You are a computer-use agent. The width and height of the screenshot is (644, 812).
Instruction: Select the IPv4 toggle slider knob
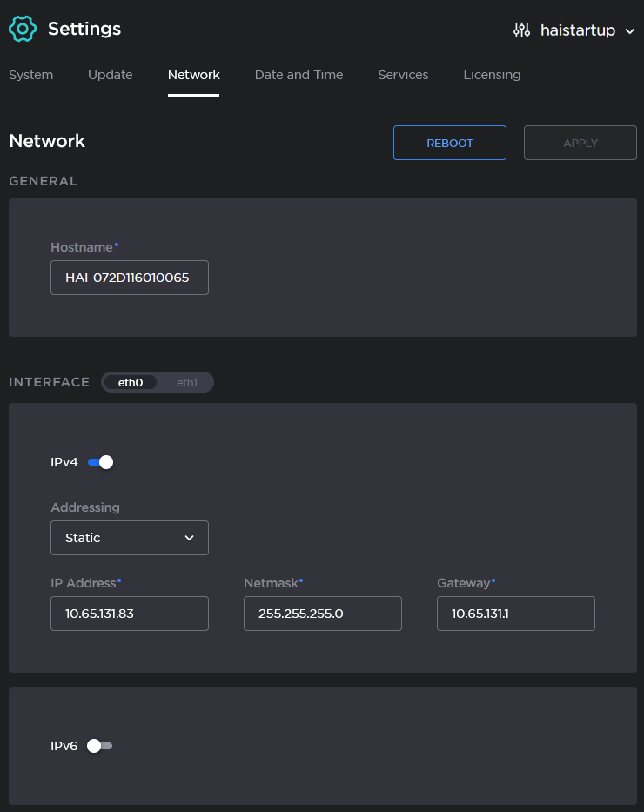point(106,462)
